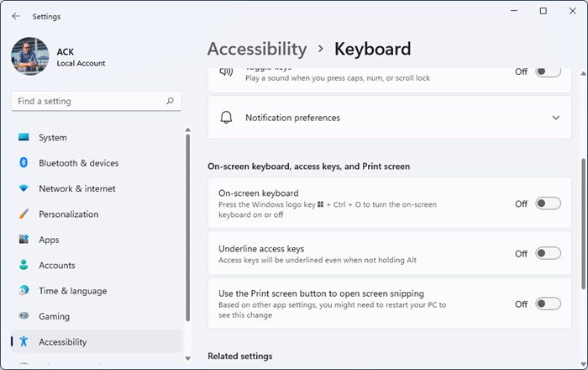Turn on the On-screen keyboard toggle
588x370 pixels.
[548, 203]
